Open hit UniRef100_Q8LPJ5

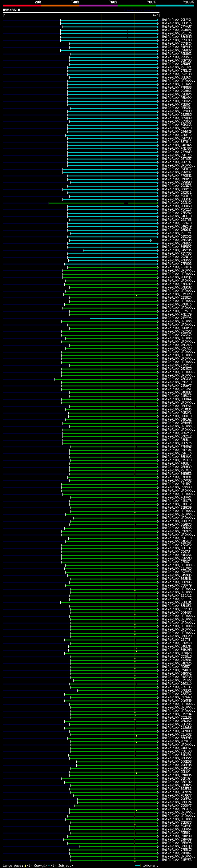[x=177, y=24]
